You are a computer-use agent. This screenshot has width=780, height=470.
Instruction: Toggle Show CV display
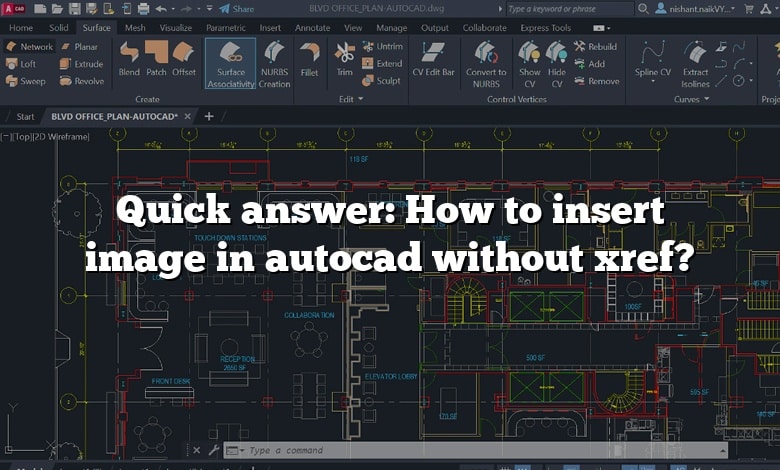[x=529, y=64]
